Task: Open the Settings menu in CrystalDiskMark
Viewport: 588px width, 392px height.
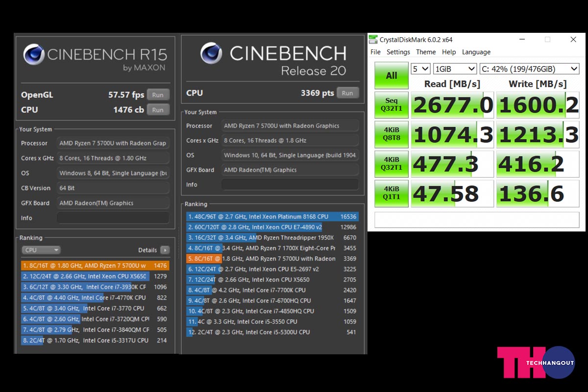Action: 398,52
